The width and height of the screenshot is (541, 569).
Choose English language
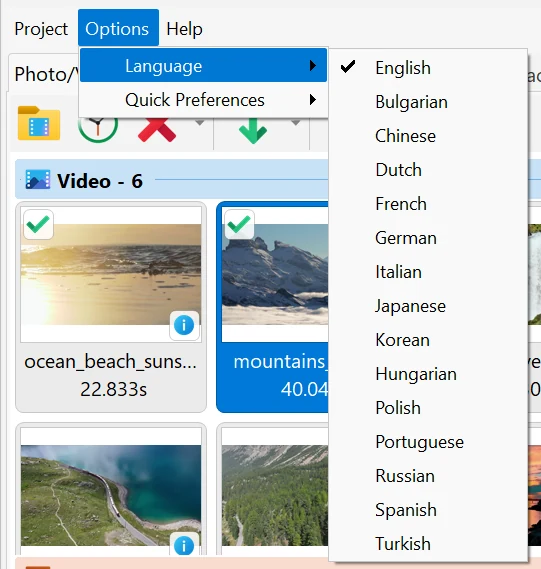click(x=428, y=68)
